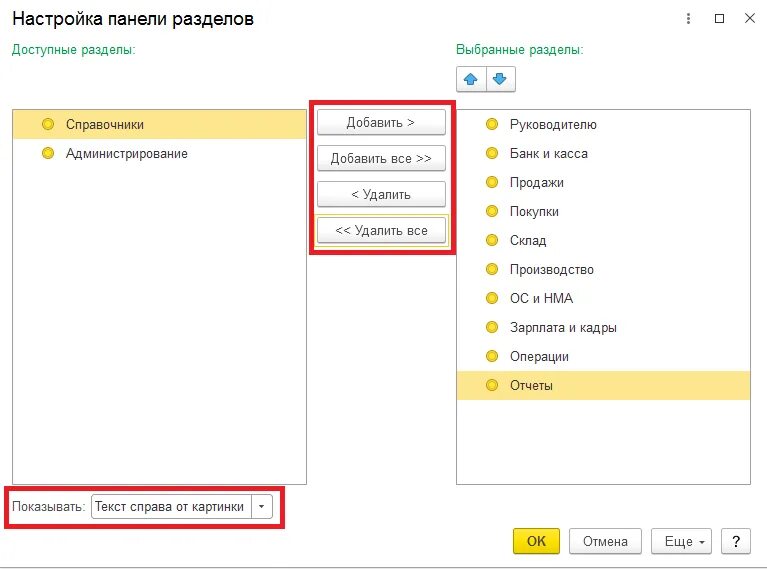Move selected section up with blue arrow
This screenshot has height=569, width=767.
(x=471, y=79)
